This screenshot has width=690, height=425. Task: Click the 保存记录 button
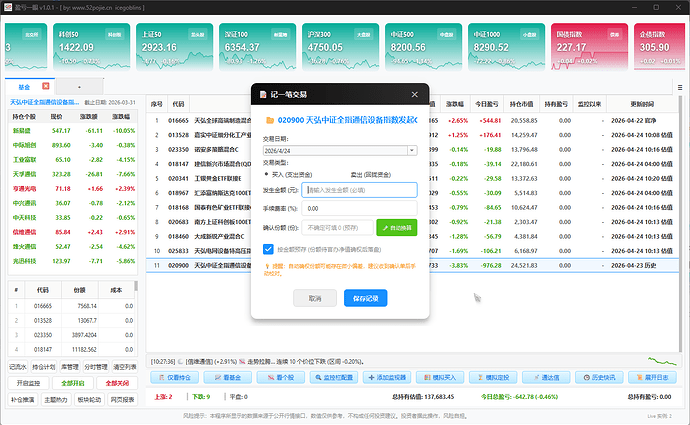[365, 298]
